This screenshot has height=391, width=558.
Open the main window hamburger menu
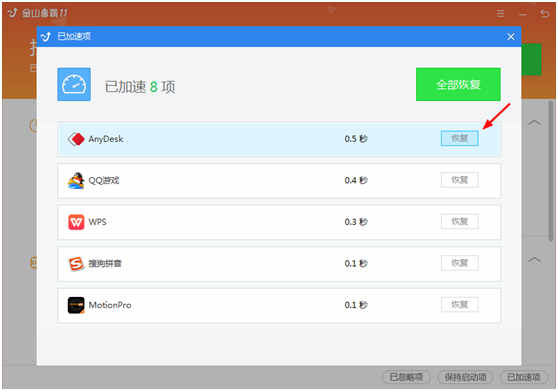[x=500, y=14]
